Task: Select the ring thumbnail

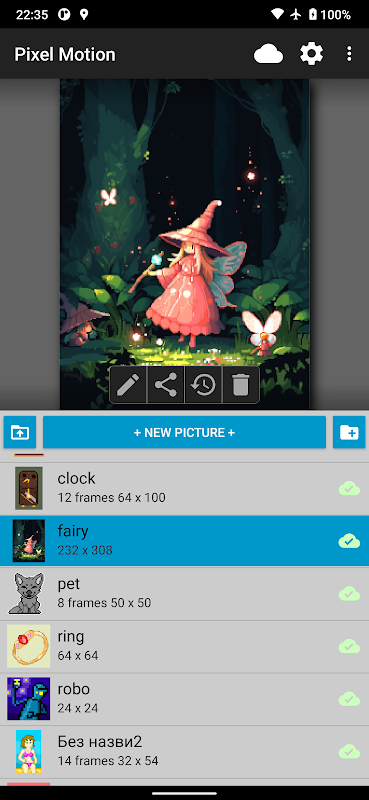Action: tap(29, 646)
